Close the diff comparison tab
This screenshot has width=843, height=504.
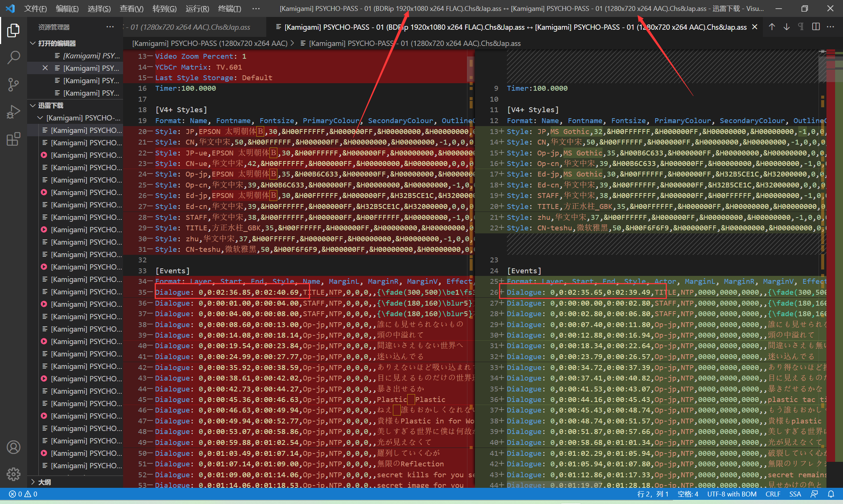[x=755, y=27]
